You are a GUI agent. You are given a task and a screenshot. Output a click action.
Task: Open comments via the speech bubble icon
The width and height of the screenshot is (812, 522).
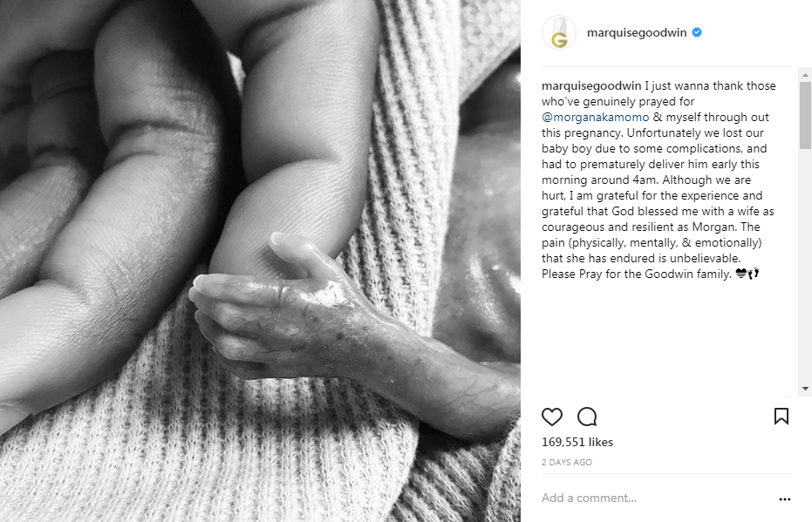587,417
